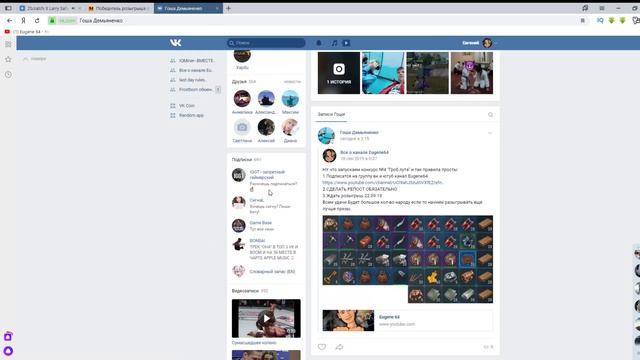The width and height of the screenshot is (640, 360).
Task: Search wall posts with magnifier icon
Action: click(490, 115)
